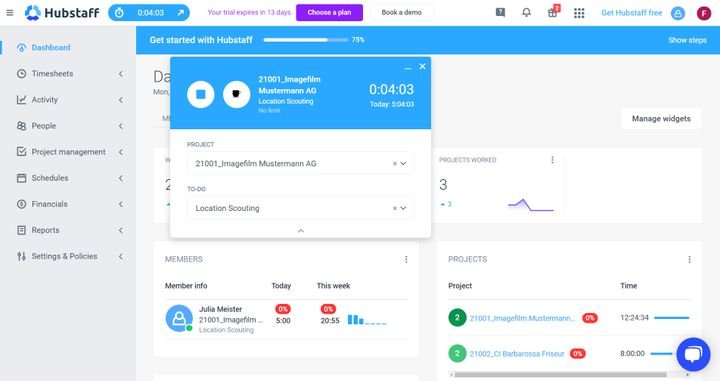Open the chat support bubble
Image resolution: width=720 pixels, height=381 pixels.
(x=693, y=354)
